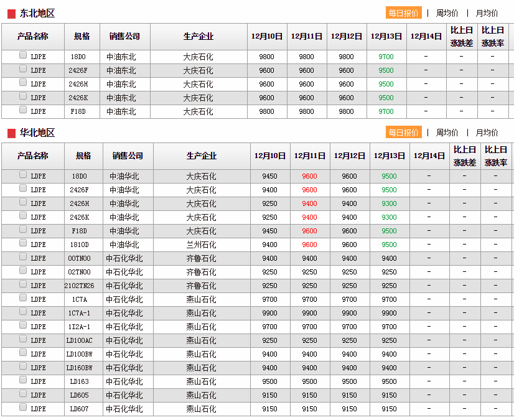Click the red square icon beside 东北地区
The image size is (514, 420).
(11, 14)
